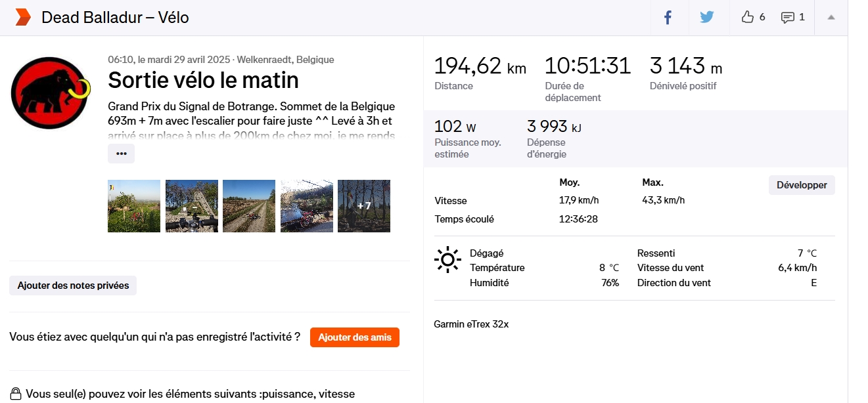
Task: Click the orange Strava chevron logo
Action: [23, 18]
